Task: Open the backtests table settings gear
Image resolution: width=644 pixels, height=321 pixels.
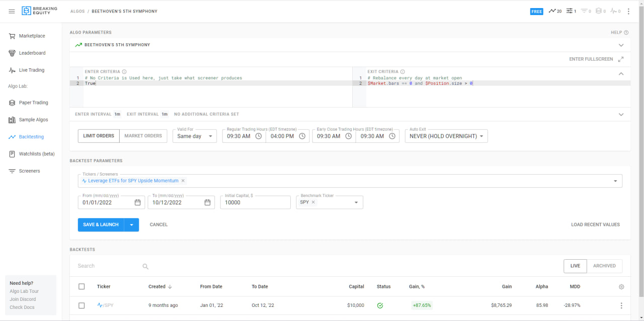Action: [x=621, y=287]
